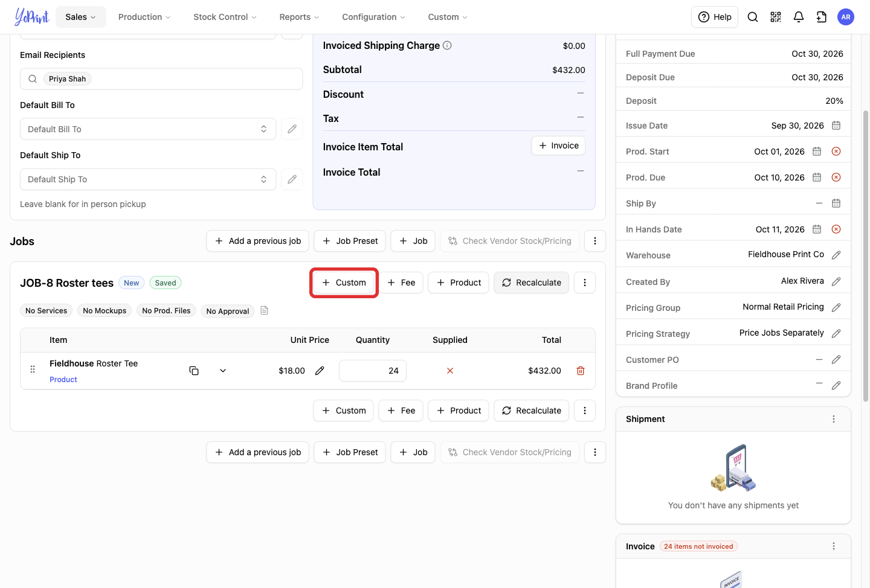Edit the $18.00 unit price

click(320, 371)
